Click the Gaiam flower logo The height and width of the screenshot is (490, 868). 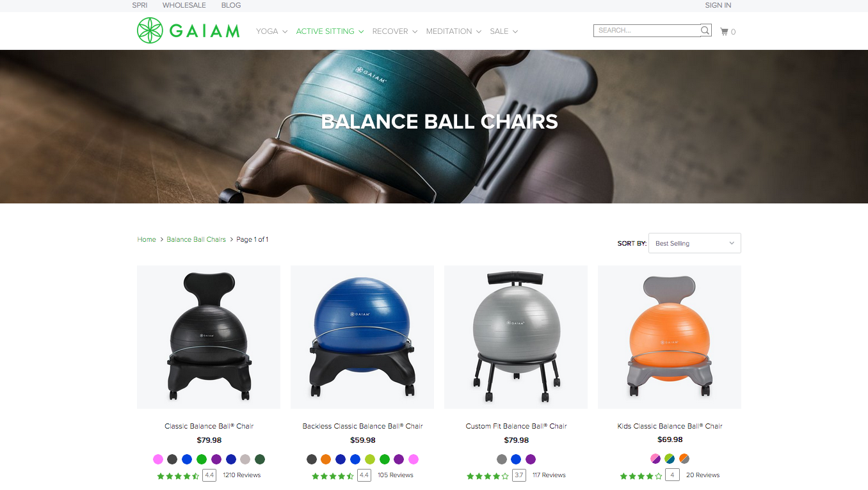[x=150, y=31]
